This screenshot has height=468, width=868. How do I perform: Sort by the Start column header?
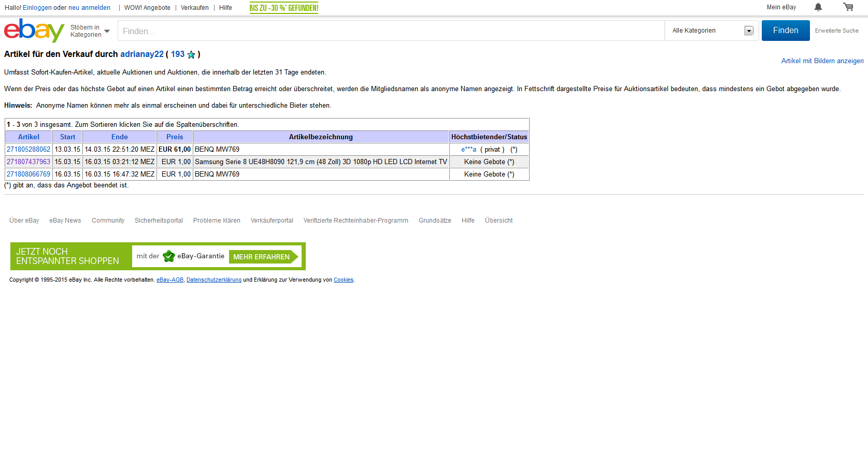click(67, 137)
